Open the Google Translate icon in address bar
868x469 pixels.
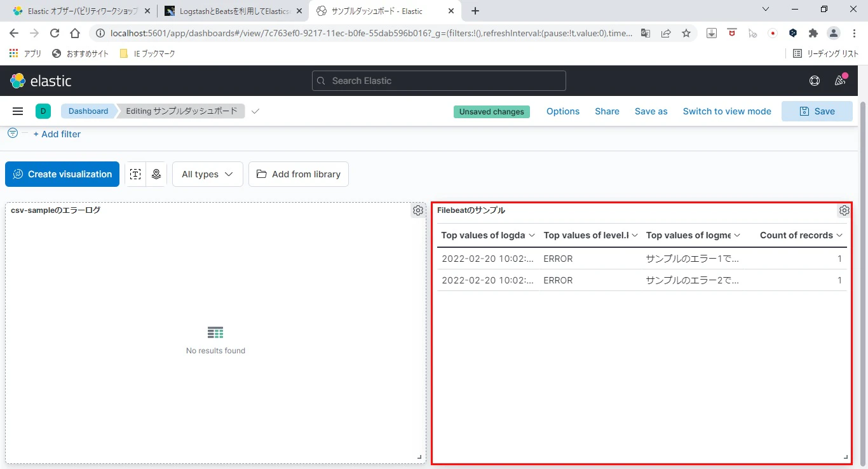(646, 33)
